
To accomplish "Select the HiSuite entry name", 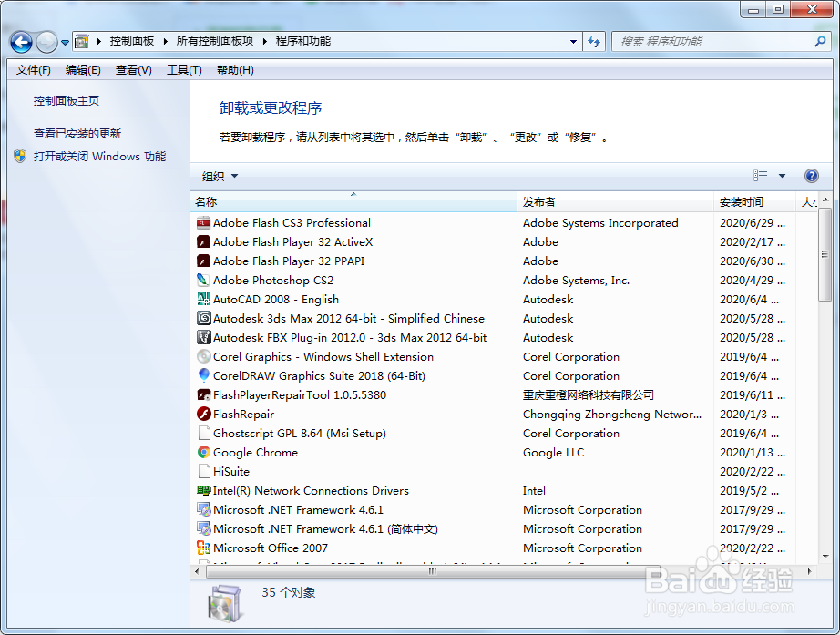I will tap(231, 472).
